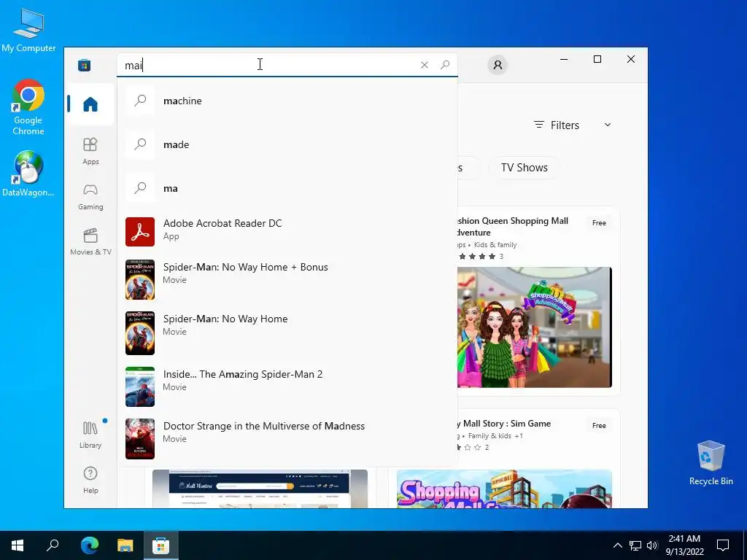The image size is (747, 560).
Task: Show hidden system tray icons
Action: click(617, 545)
